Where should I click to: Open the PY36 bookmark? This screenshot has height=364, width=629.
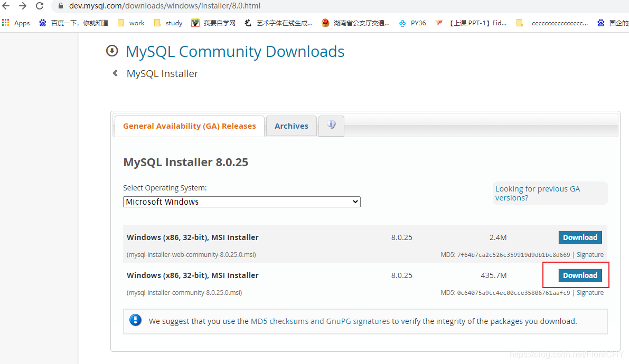click(412, 23)
